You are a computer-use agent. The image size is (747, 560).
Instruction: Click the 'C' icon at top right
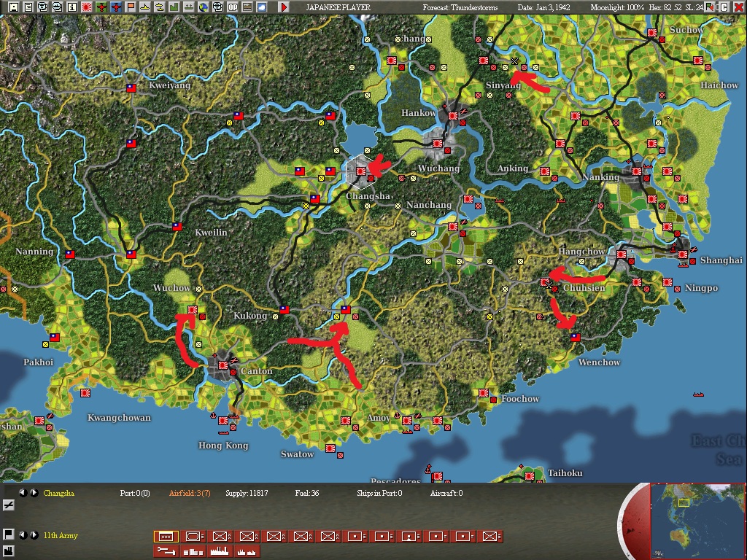[x=724, y=7]
